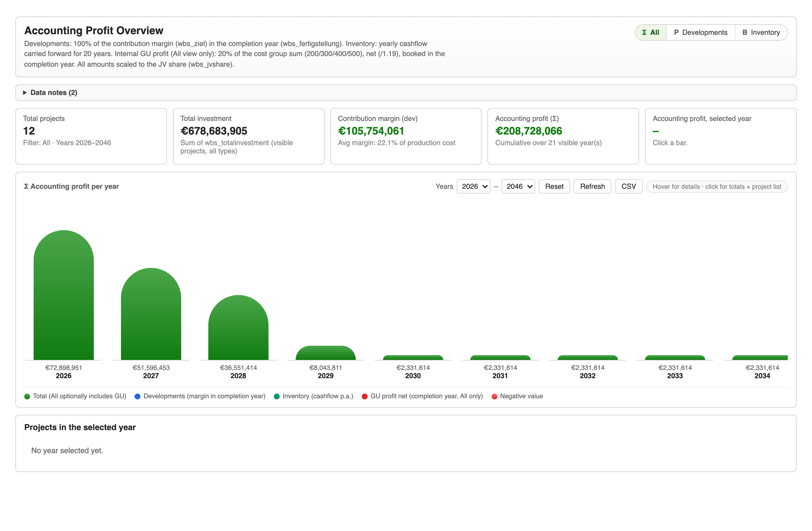Screen dimensions: 812x531
Task: Select the 2029 bar in the chart
Action: click(x=326, y=353)
